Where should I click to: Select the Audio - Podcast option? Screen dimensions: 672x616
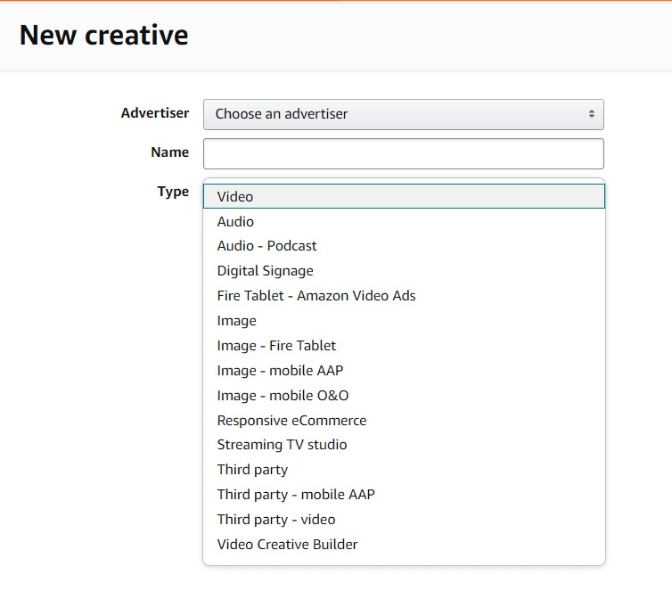266,246
